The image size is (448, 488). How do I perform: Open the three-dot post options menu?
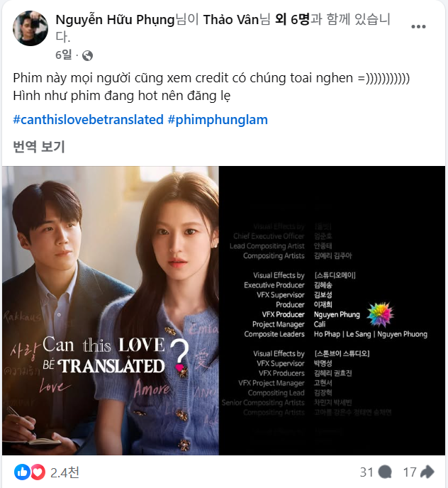(x=418, y=27)
